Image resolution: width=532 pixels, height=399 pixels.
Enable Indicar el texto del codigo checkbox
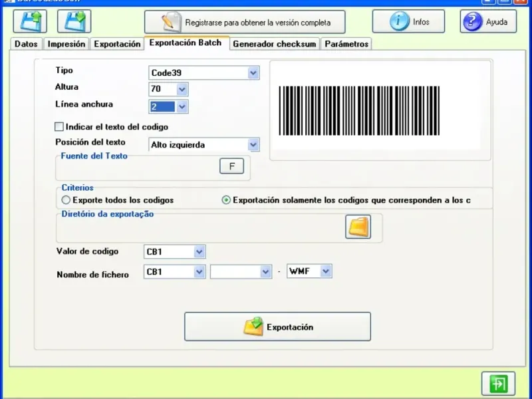pos(59,126)
